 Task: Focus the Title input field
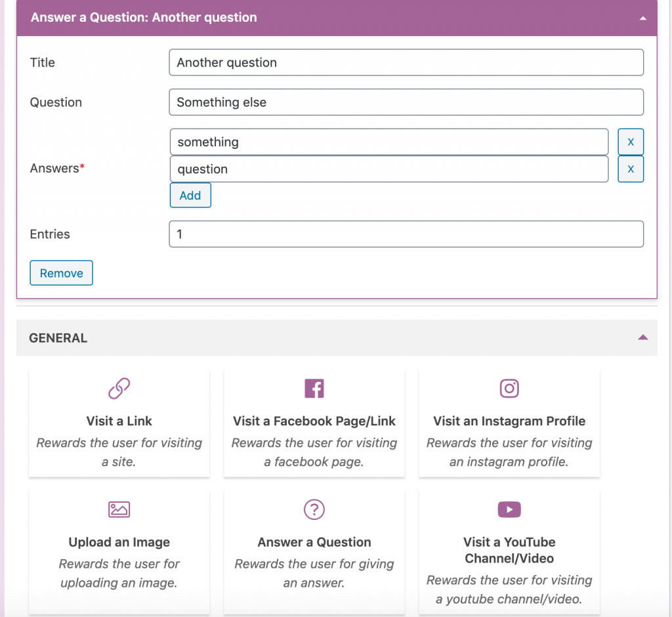(406, 62)
